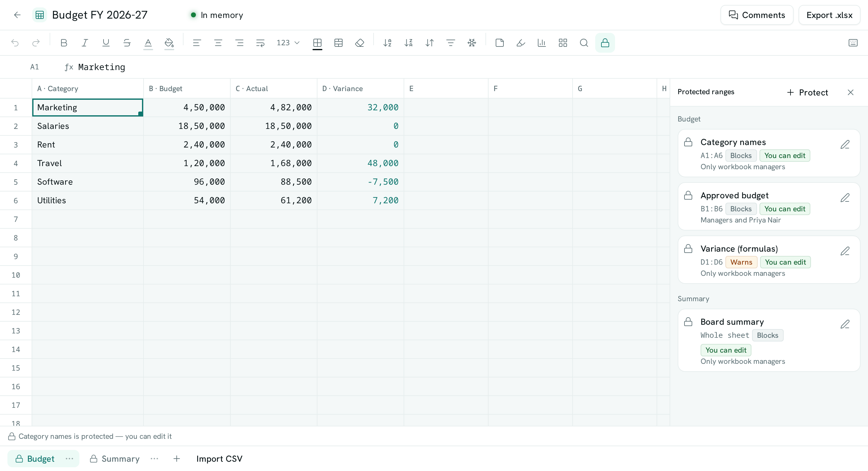Click the table layout icon next to borders
The width and height of the screenshot is (868, 471).
click(x=338, y=43)
